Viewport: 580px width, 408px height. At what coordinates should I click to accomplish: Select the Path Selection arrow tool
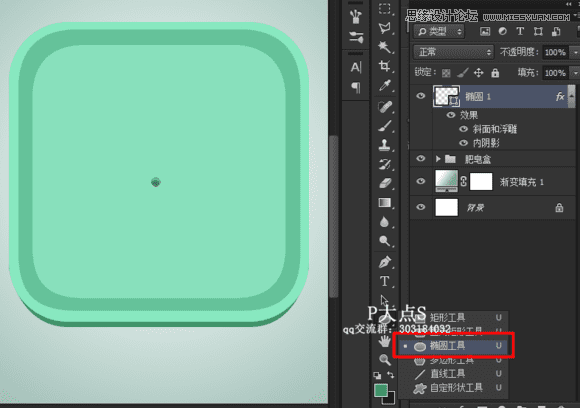(384, 300)
